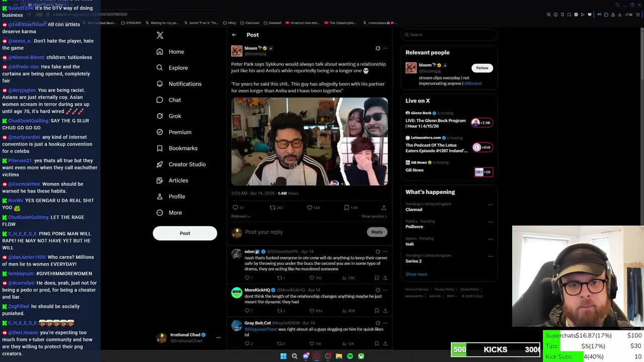Open the post's video thumbnail
The height and width of the screenshot is (362, 644).
point(309,142)
